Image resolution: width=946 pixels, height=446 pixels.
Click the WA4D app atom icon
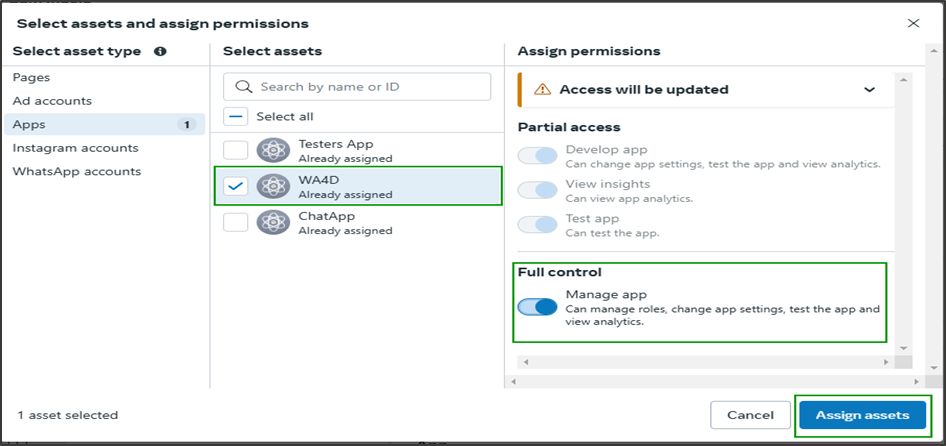272,186
